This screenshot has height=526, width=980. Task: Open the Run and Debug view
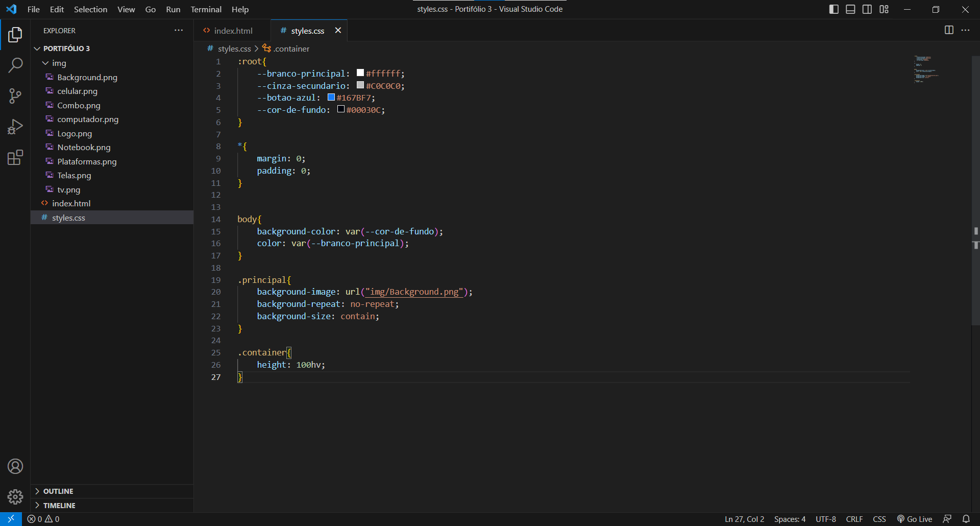coord(15,127)
